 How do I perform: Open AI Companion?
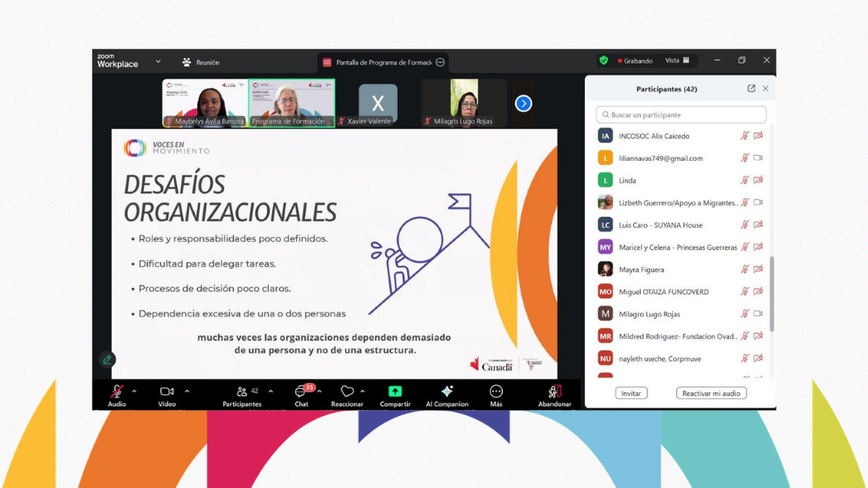[447, 394]
